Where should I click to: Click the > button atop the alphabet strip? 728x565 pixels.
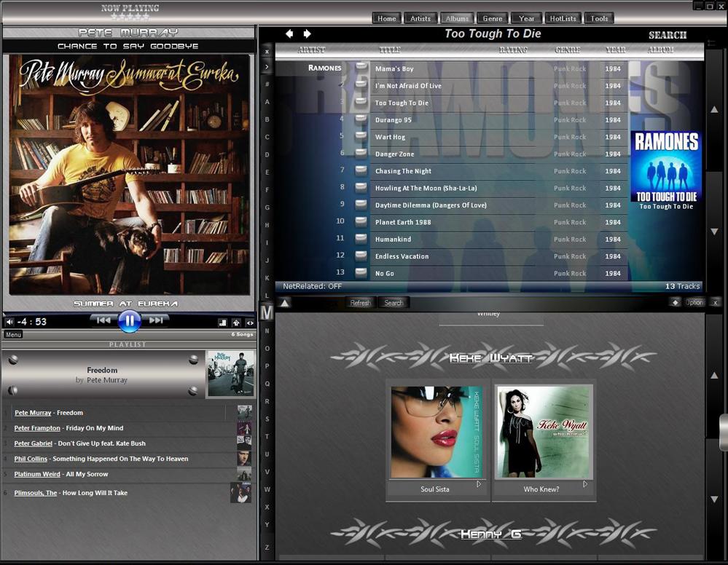click(x=267, y=67)
